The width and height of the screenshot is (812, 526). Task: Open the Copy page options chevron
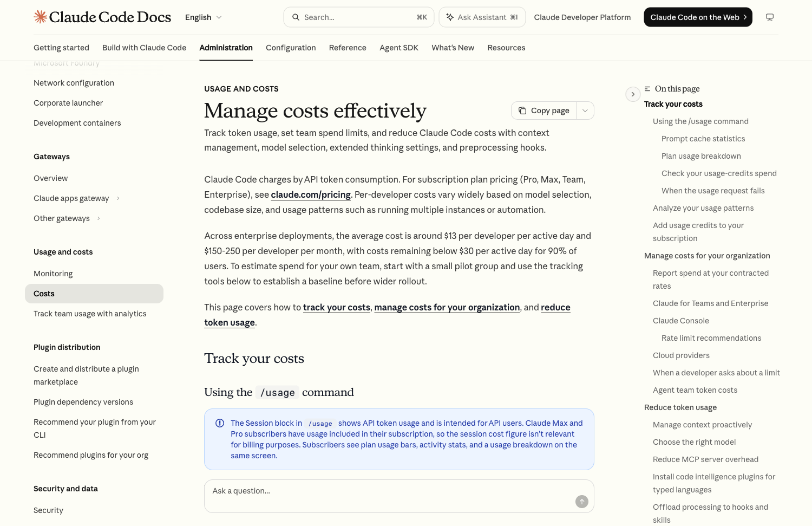point(585,111)
